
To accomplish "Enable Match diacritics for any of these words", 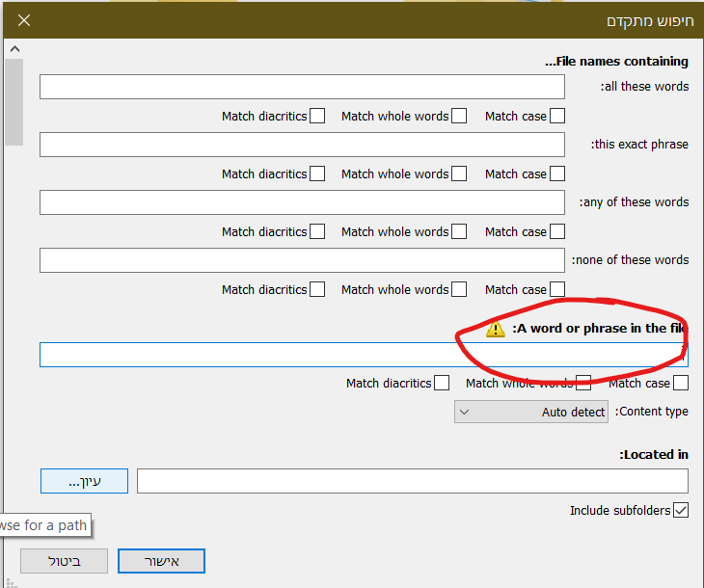I will [x=317, y=231].
